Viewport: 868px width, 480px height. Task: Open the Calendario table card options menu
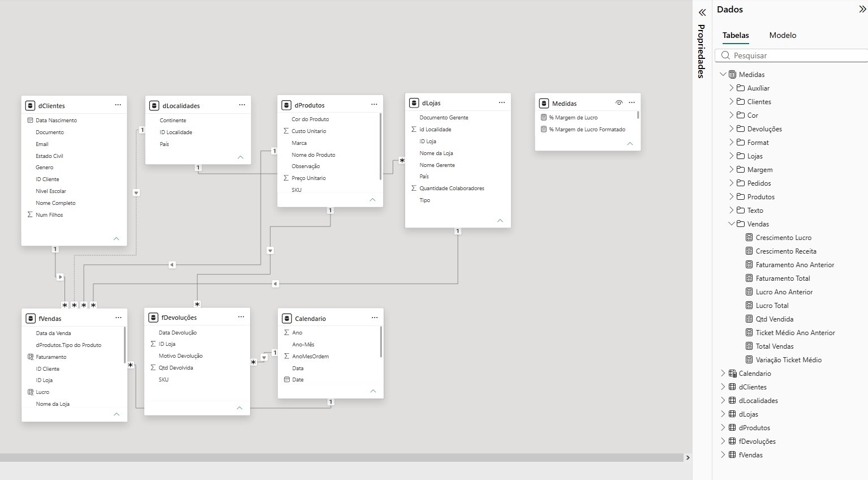coord(375,318)
